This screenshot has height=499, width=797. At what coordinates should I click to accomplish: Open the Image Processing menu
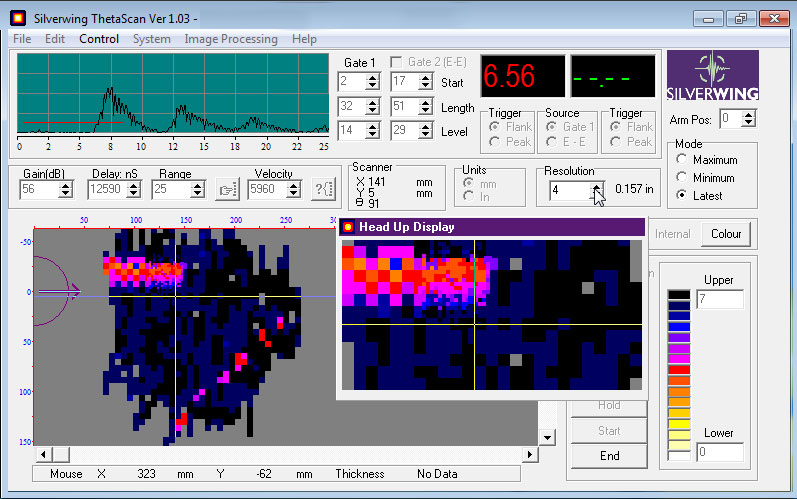[x=231, y=39]
